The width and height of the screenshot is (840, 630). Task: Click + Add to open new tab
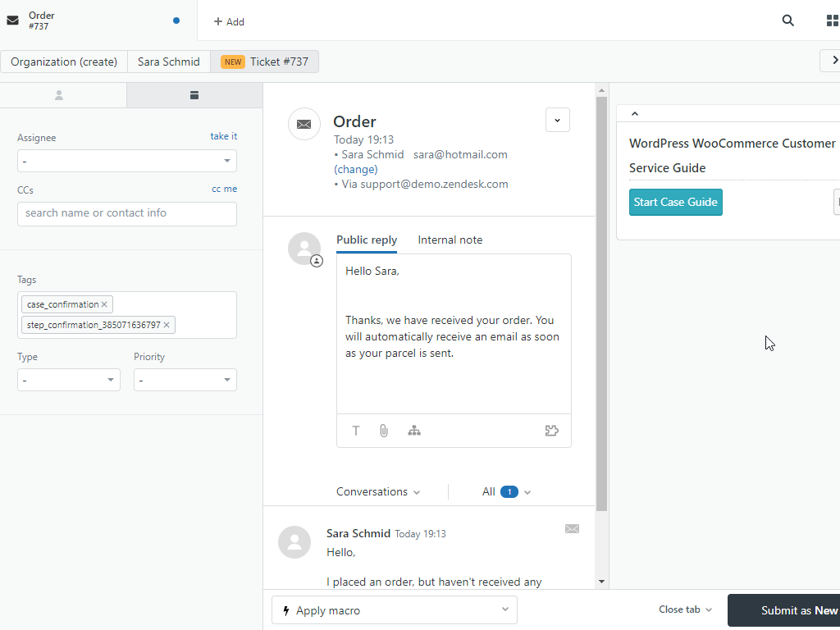pos(229,21)
